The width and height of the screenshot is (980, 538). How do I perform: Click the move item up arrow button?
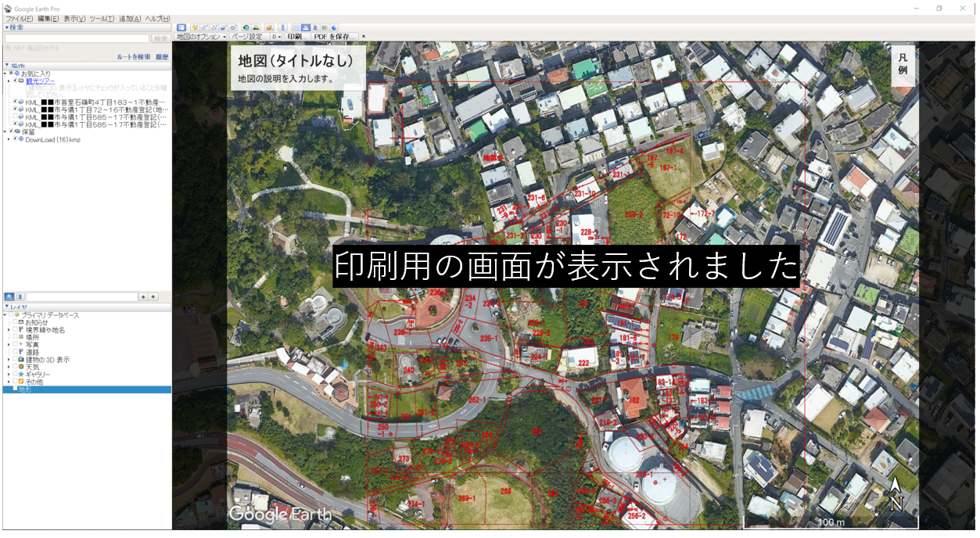pos(143,296)
